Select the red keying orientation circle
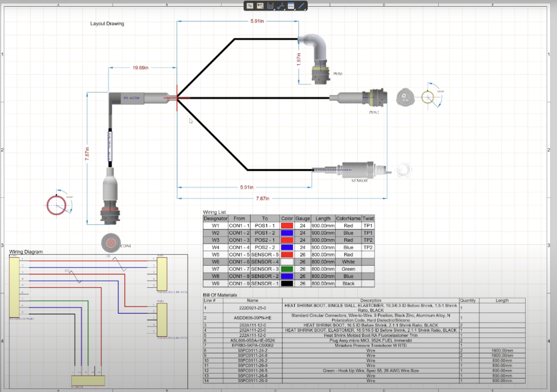Viewport: 557px width, 392px height. coord(56,205)
